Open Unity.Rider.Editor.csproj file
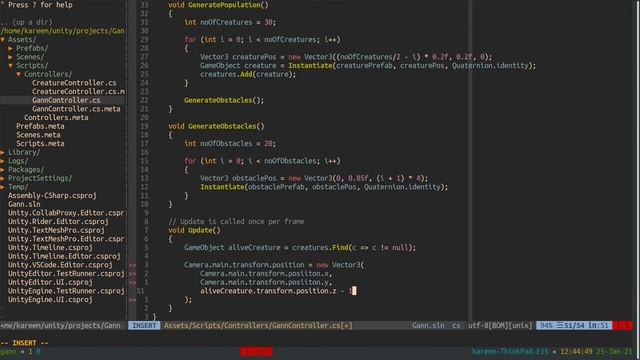Viewport: 640px width, 360px height. (x=58, y=221)
